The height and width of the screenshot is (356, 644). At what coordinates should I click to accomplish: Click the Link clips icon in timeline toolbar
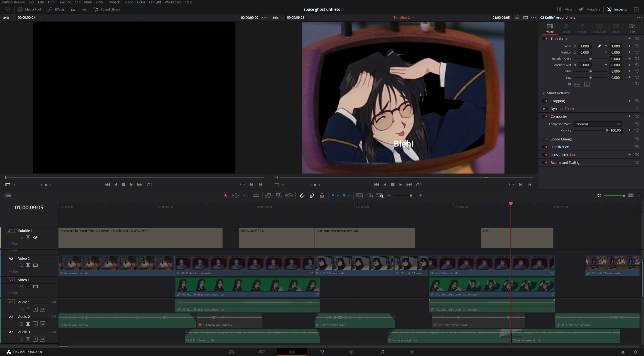312,195
